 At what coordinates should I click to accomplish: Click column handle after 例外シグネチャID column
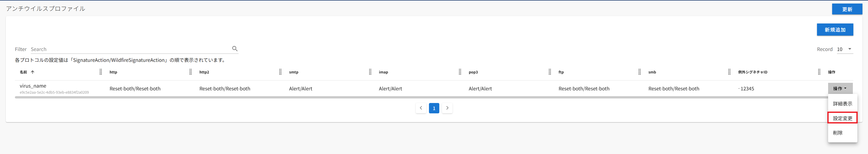pyautogui.click(x=819, y=72)
